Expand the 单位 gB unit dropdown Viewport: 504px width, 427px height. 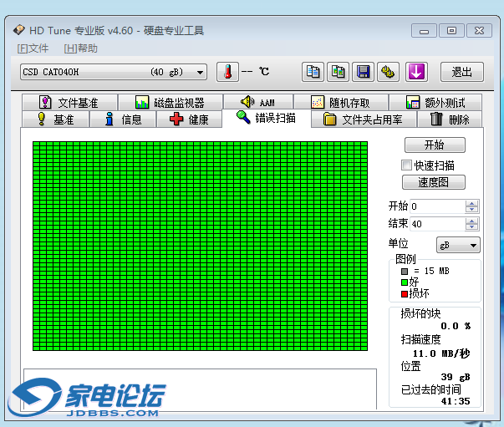pyautogui.click(x=458, y=245)
